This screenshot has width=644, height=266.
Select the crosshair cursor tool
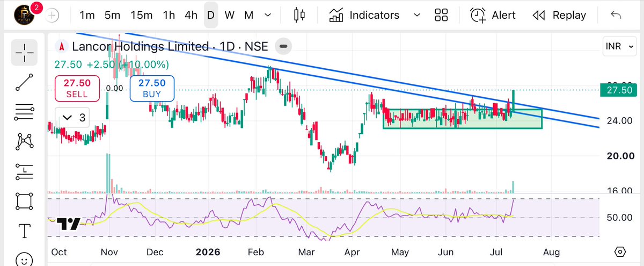24,52
